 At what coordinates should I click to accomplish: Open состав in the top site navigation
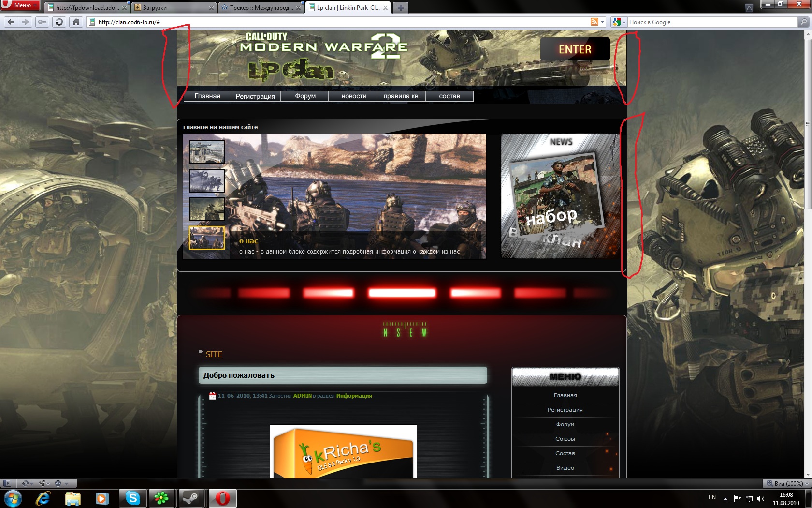[x=449, y=96]
